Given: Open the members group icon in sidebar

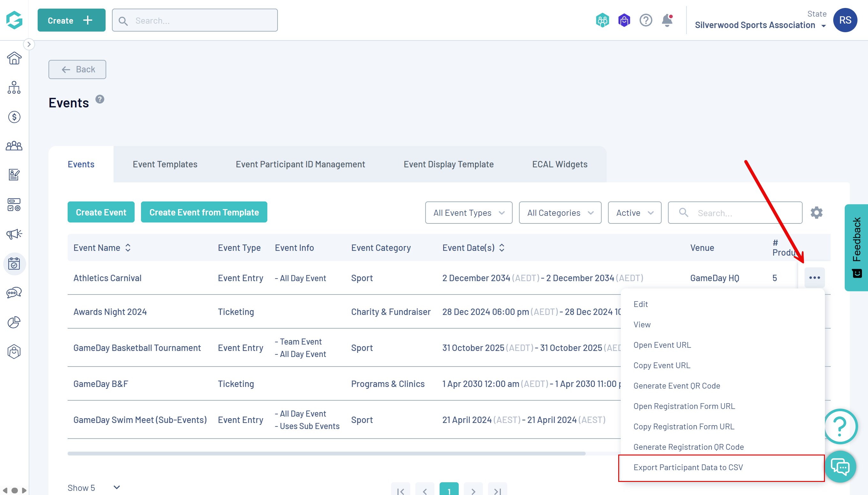Looking at the screenshot, I should click(x=14, y=146).
